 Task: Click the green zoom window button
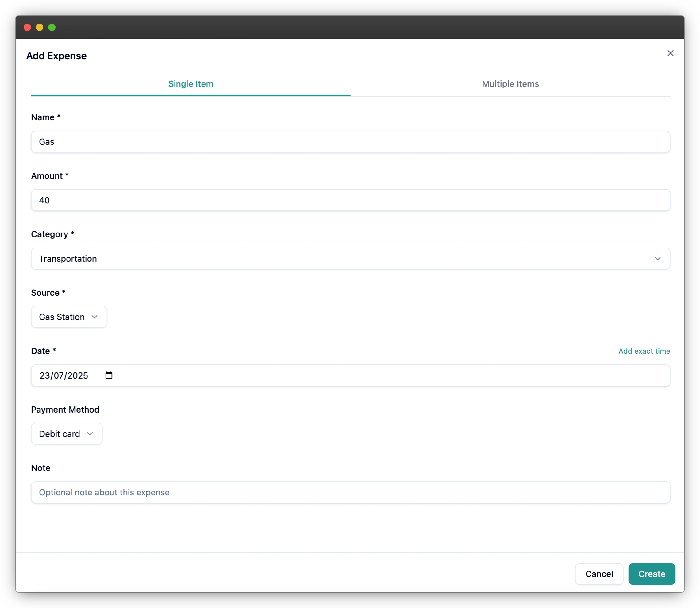point(52,28)
